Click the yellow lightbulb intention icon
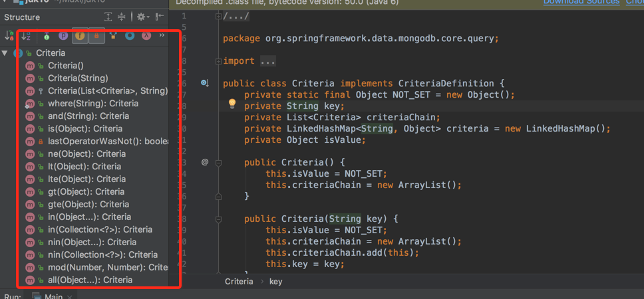This screenshot has height=299, width=644. (x=232, y=104)
